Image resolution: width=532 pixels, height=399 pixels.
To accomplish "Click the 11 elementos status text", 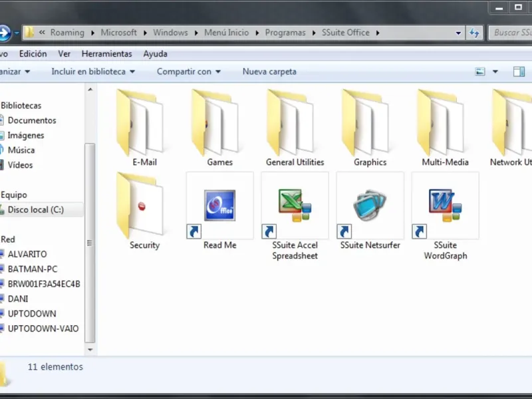I will (55, 367).
